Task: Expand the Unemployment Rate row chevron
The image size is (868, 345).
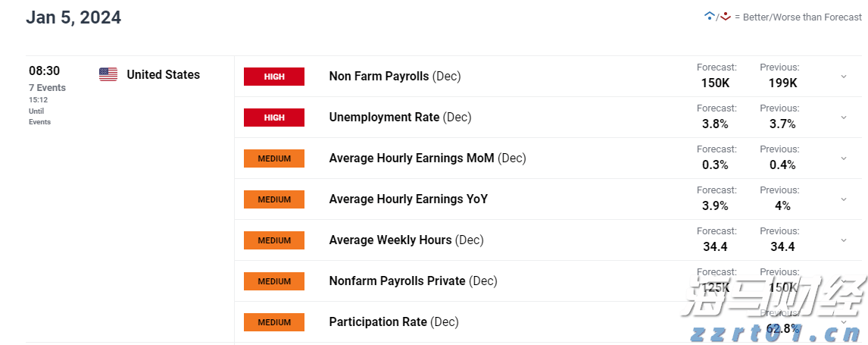Action: 844,118
